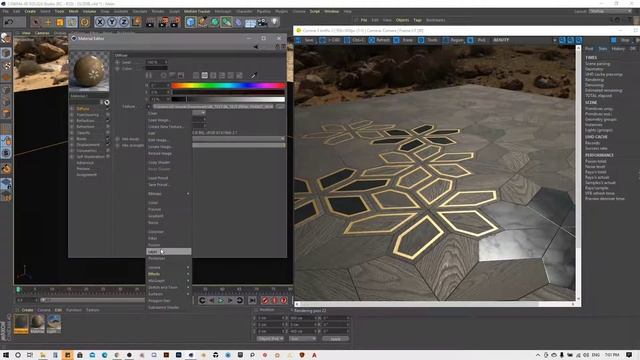Click the texture browse '...' button
Viewport: 640px width, 360px height.
point(280,106)
